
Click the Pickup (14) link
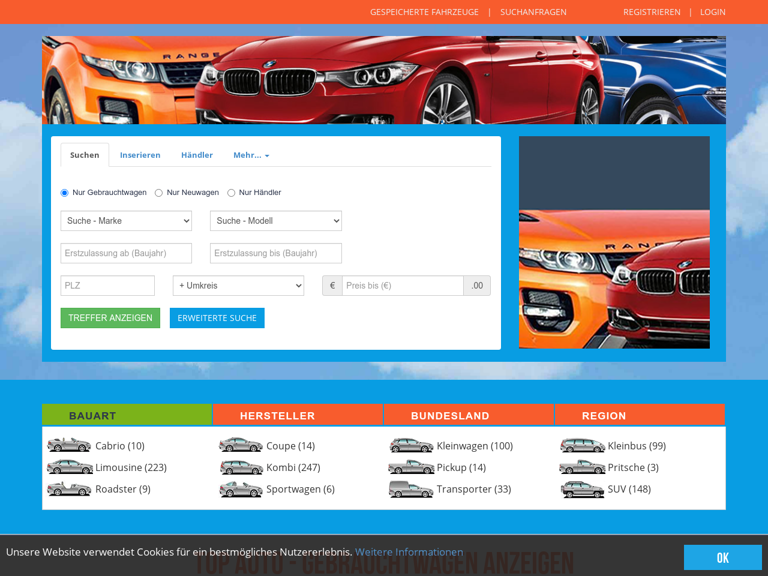[461, 467]
